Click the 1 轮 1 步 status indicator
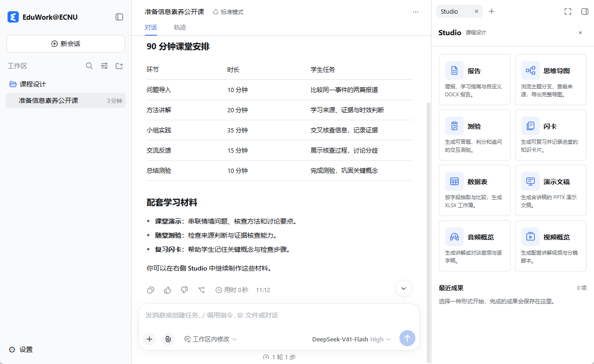The image size is (594, 364). coord(279,357)
